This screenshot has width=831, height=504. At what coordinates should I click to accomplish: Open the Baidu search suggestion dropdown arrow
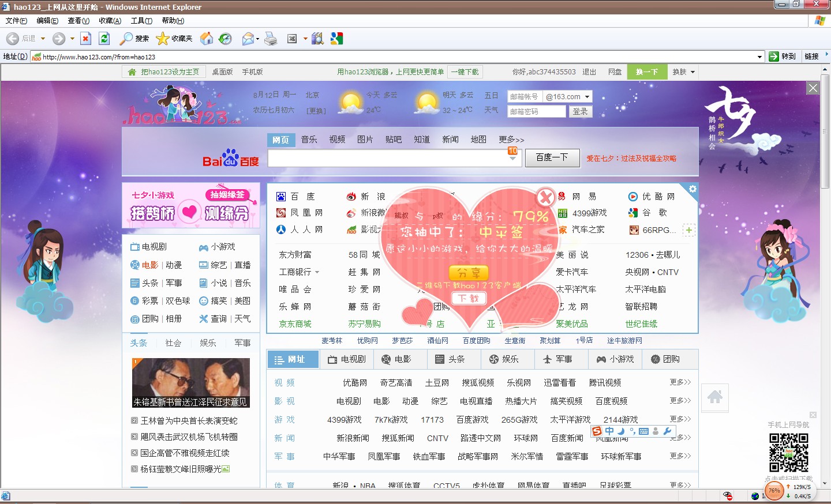(512, 158)
